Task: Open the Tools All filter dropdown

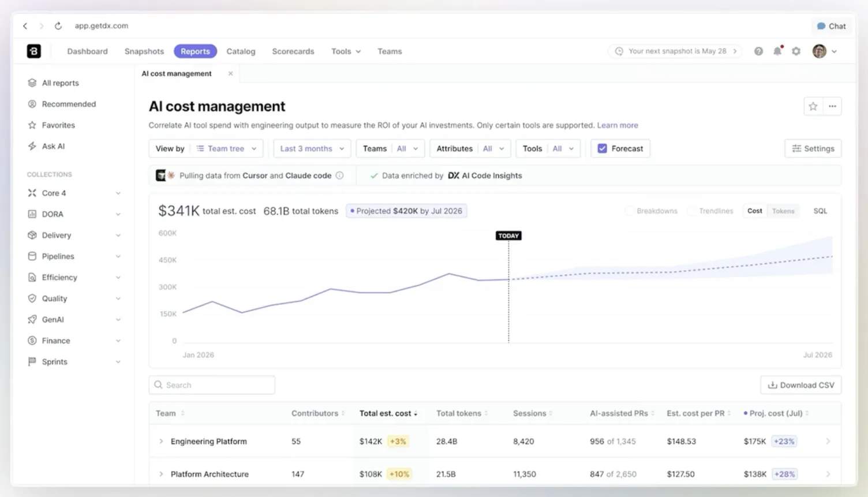Action: tap(548, 148)
